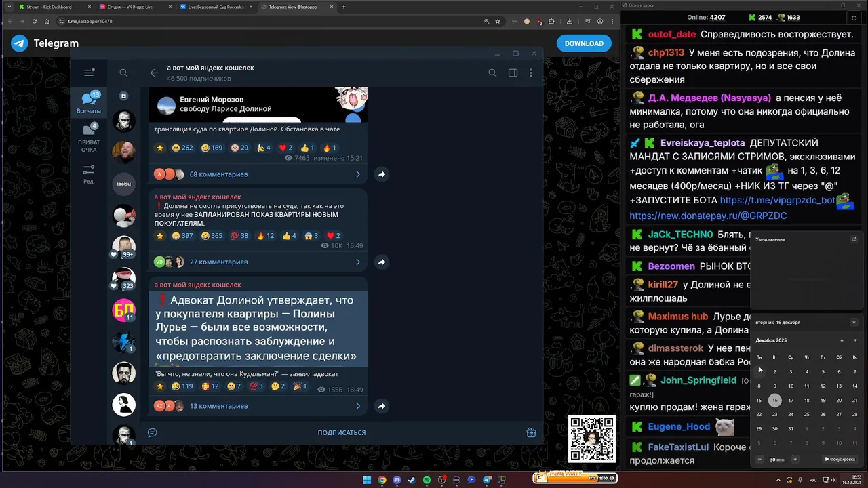The width and height of the screenshot is (868, 488).
Task: Open Spotify from the taskbar
Action: [427, 480]
